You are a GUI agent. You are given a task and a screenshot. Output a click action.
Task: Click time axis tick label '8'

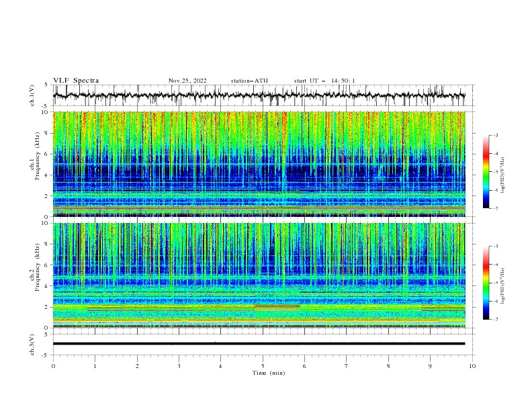tap(388, 366)
